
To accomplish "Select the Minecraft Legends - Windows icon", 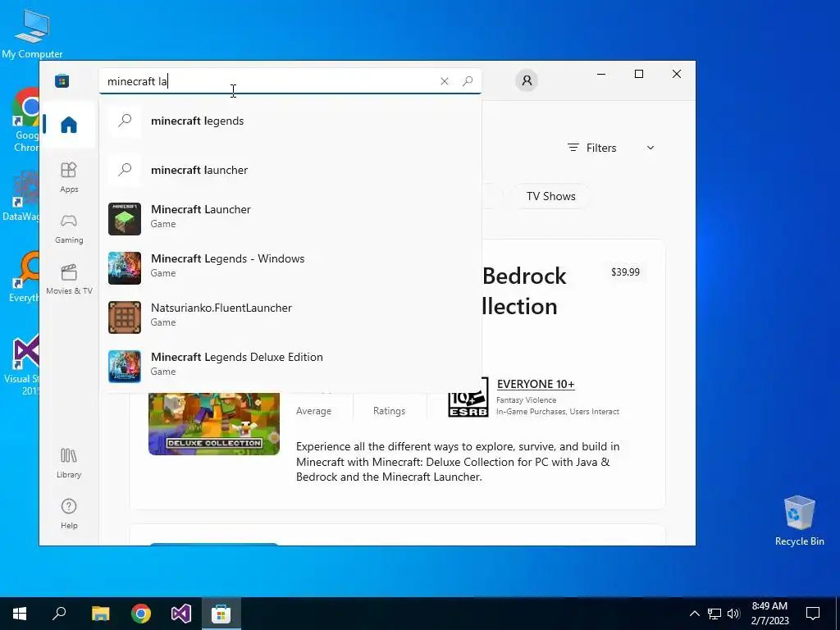I will click(x=125, y=268).
